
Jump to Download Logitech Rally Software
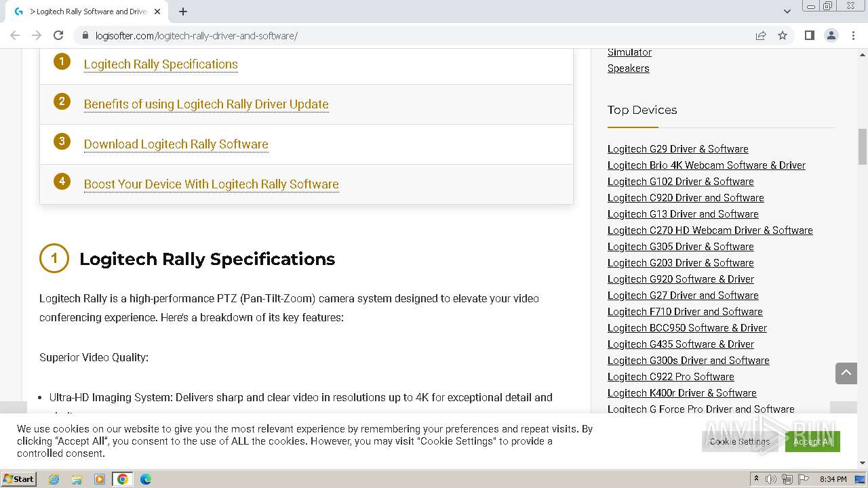(176, 144)
